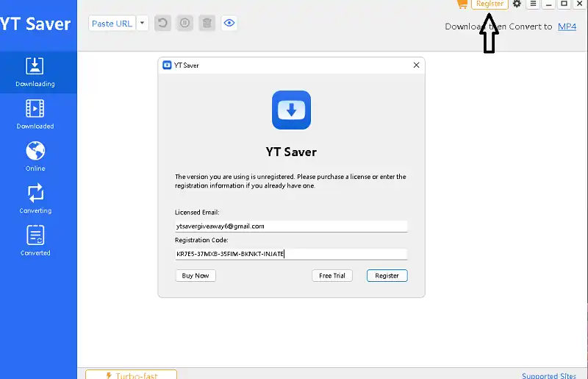
Task: Open the Downloading section in sidebar
Action: pos(35,71)
